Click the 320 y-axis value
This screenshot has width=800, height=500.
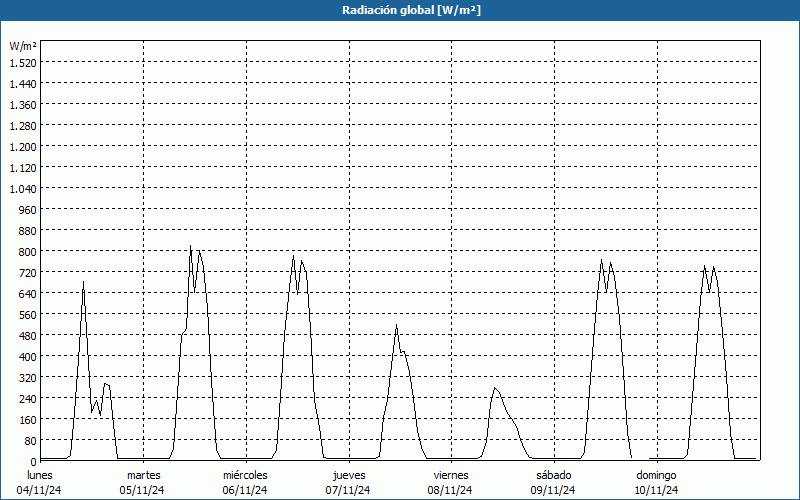(28, 378)
